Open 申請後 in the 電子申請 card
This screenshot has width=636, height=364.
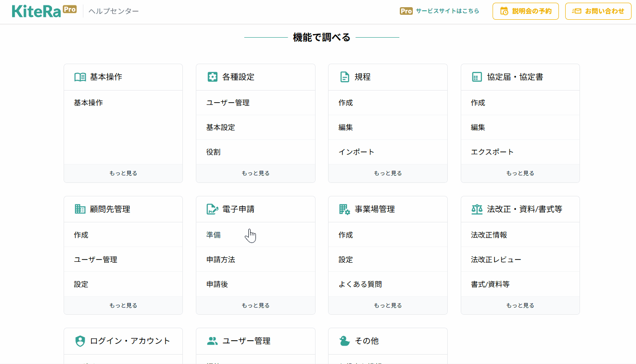pyautogui.click(x=217, y=284)
